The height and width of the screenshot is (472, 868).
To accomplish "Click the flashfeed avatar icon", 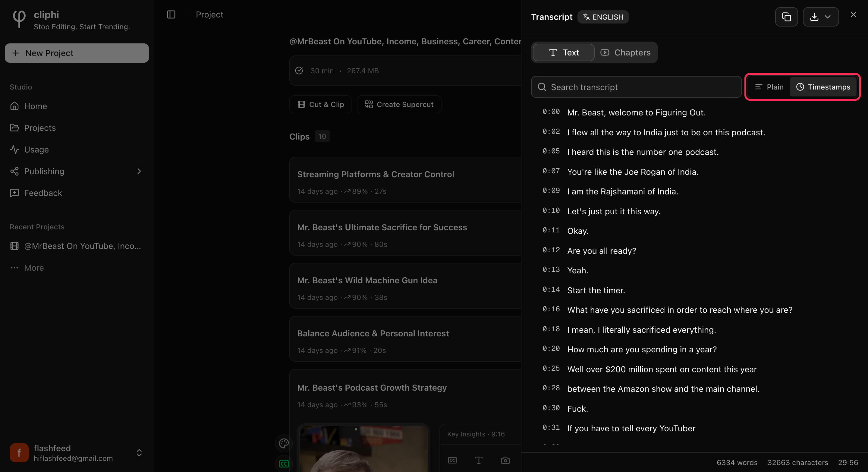I will (x=19, y=453).
